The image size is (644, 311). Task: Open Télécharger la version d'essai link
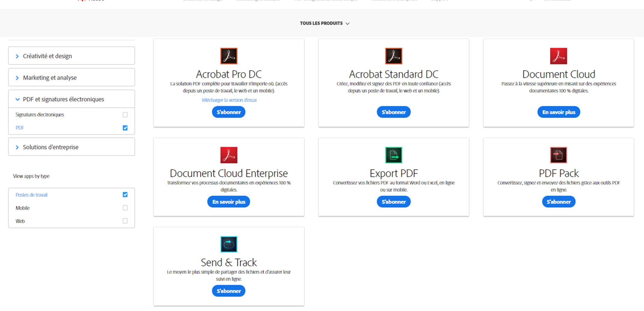(x=229, y=100)
